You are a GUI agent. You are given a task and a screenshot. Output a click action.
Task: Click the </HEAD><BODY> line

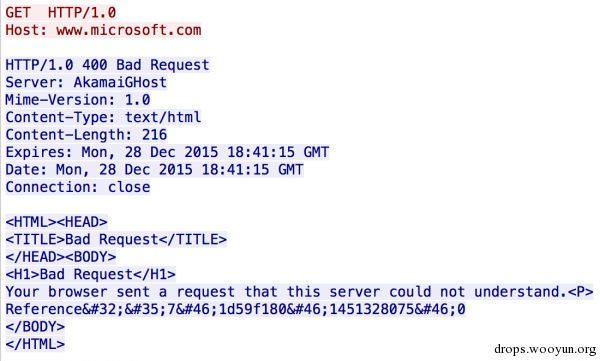coord(61,257)
